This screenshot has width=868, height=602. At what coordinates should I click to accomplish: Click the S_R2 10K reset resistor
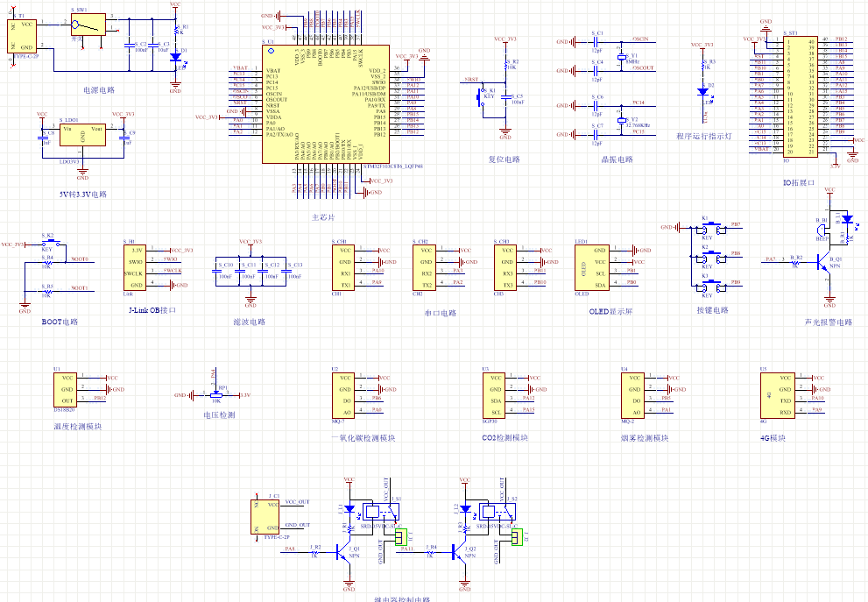505,66
